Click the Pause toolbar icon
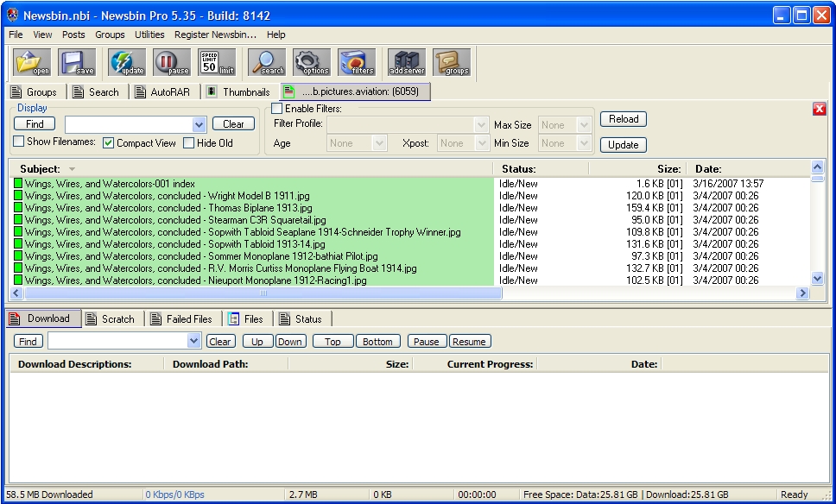Viewport: 836px width, 504px height. [172, 62]
